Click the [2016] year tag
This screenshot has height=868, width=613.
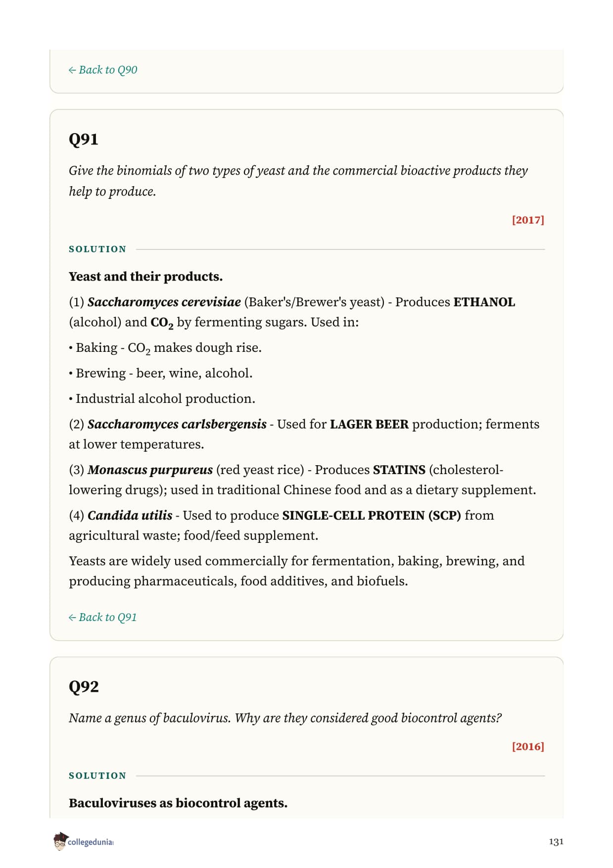[528, 746]
